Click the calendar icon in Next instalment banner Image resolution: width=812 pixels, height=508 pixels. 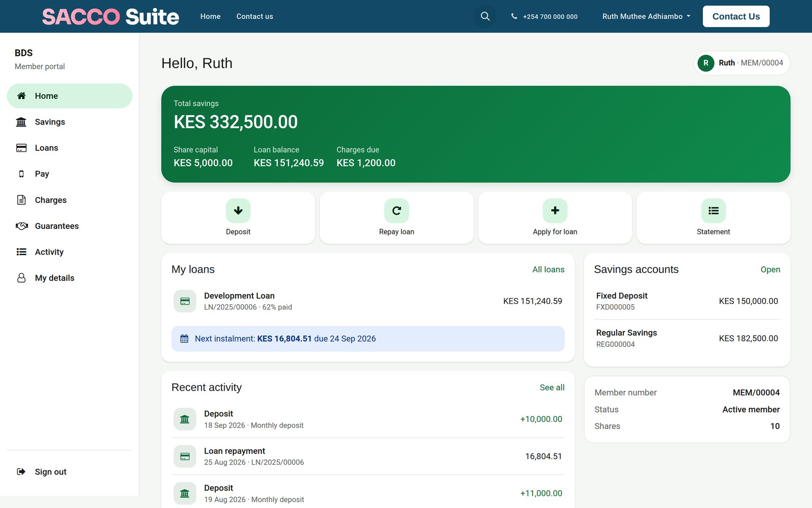click(184, 339)
